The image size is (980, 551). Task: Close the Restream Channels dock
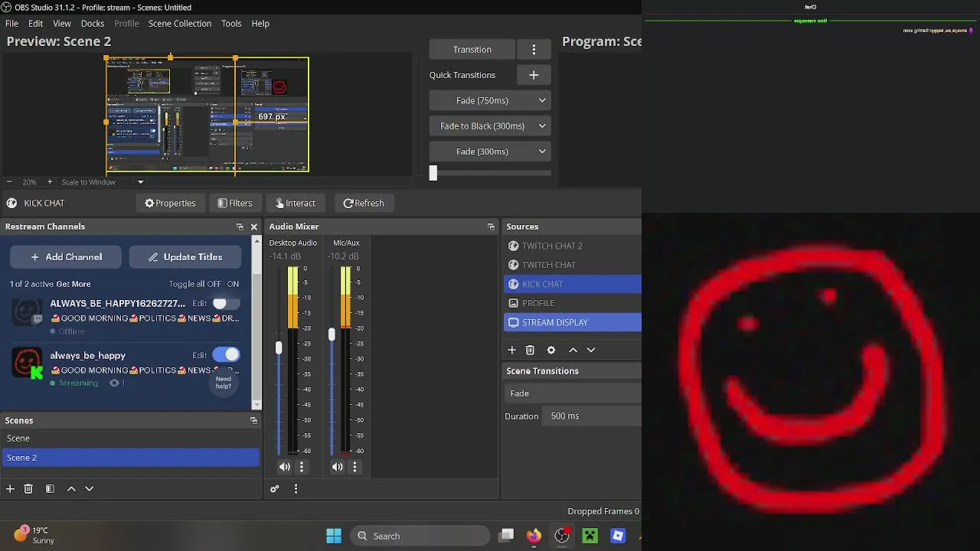coord(254,227)
